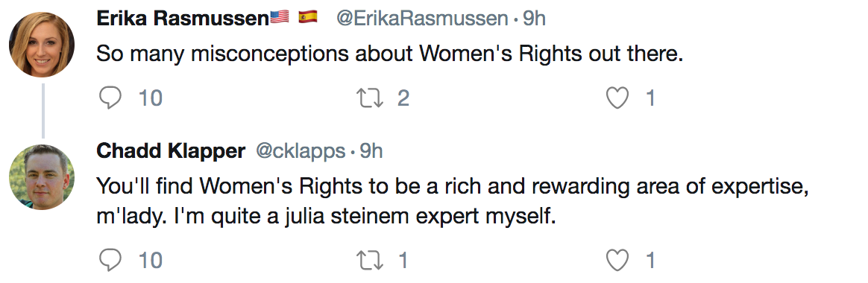Click the reply bubble icon under Chadd's tweet

[x=110, y=260]
